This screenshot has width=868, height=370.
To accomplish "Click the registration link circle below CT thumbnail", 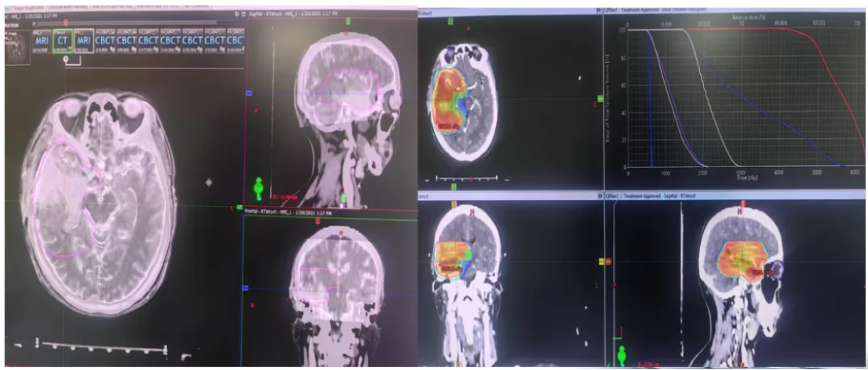I will coord(65,59).
